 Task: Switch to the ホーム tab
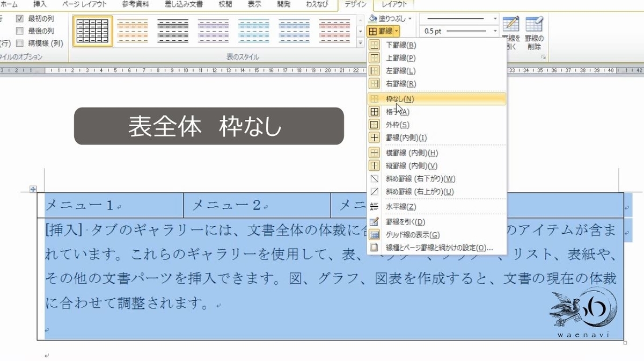pyautogui.click(x=8, y=4)
